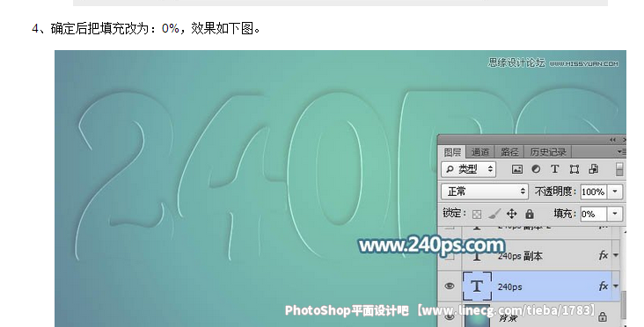Viewport: 644px width, 327px height.
Task: Expand effects arrow on 240ps layer
Action: coord(616,286)
